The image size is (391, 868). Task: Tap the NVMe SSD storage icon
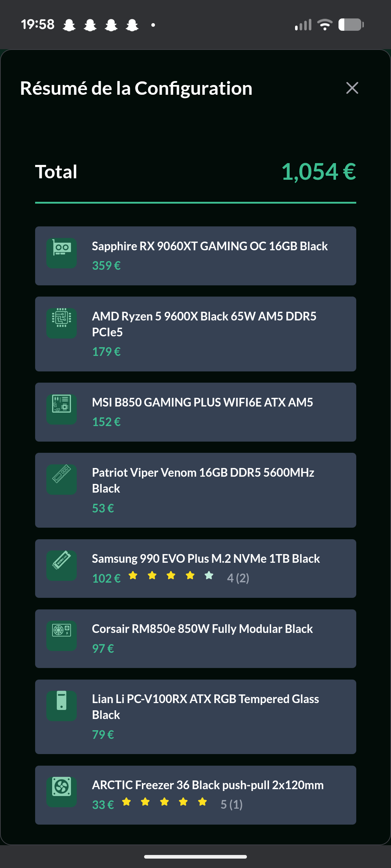(x=62, y=565)
